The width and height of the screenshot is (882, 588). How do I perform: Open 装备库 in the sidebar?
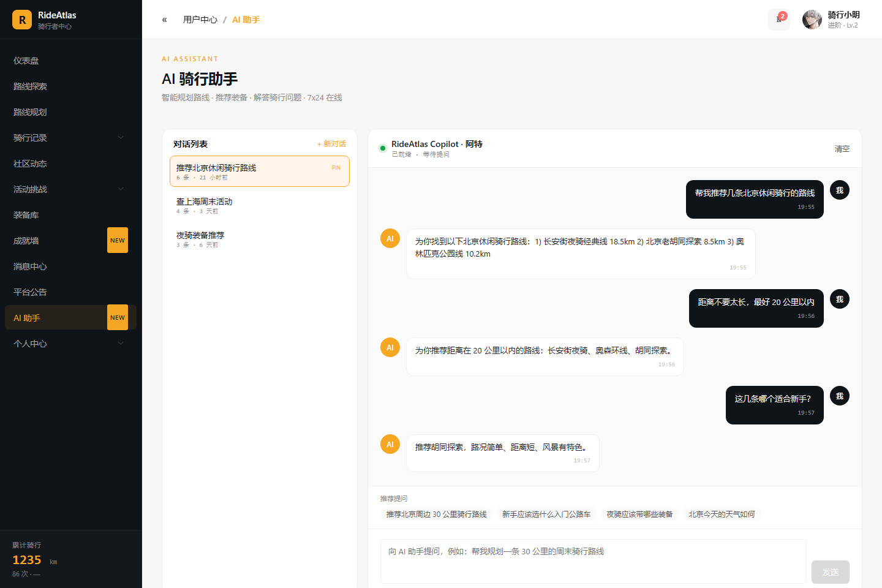pos(70,215)
